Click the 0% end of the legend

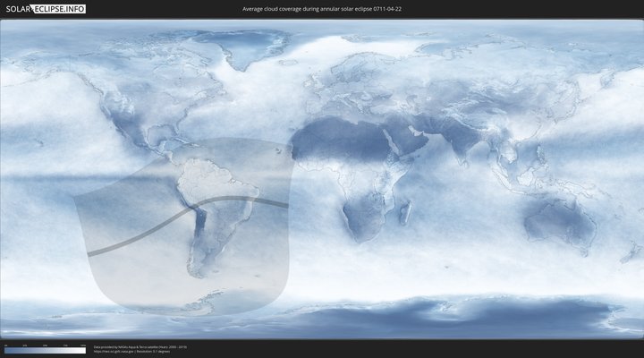pyautogui.click(x=5, y=350)
